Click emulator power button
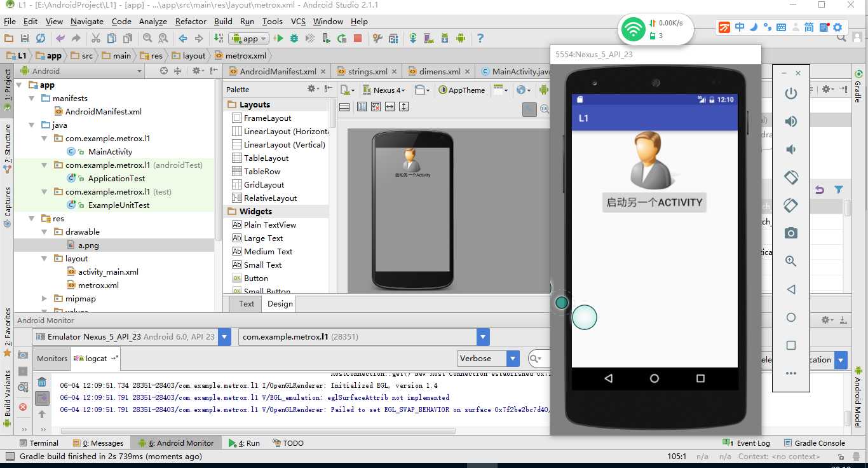868x468 pixels. (x=791, y=93)
